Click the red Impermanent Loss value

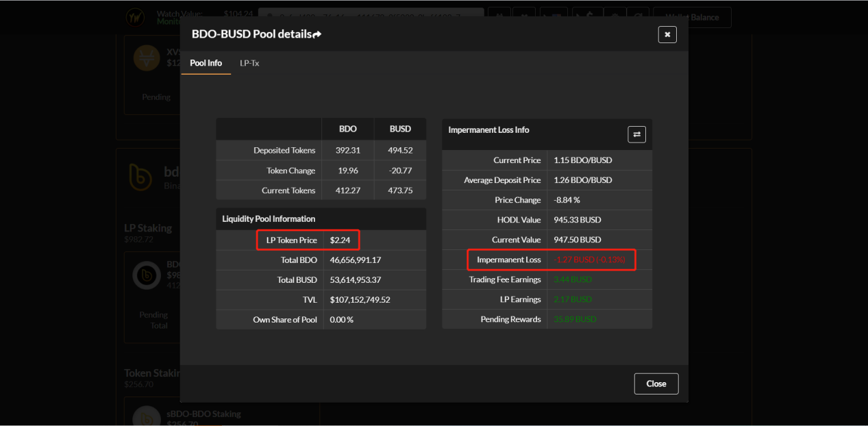590,260
